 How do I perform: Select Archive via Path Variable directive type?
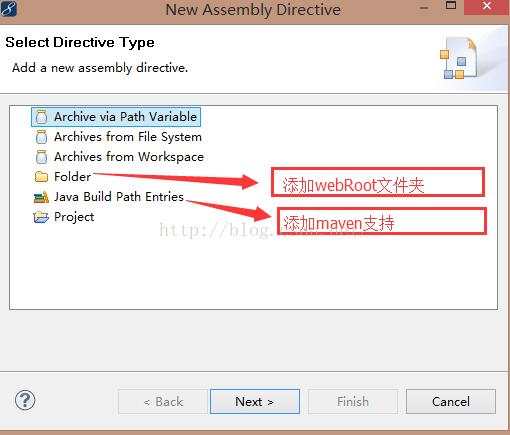(x=125, y=117)
